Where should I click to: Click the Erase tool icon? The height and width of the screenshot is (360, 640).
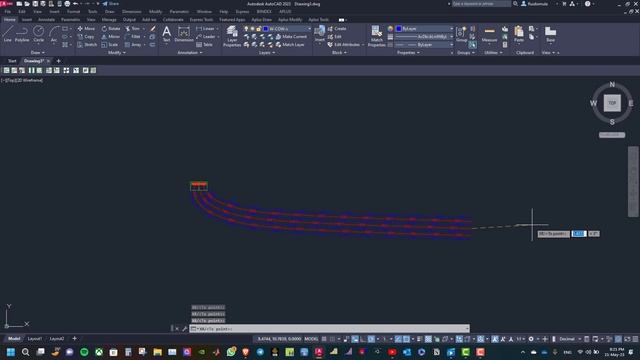point(153,29)
